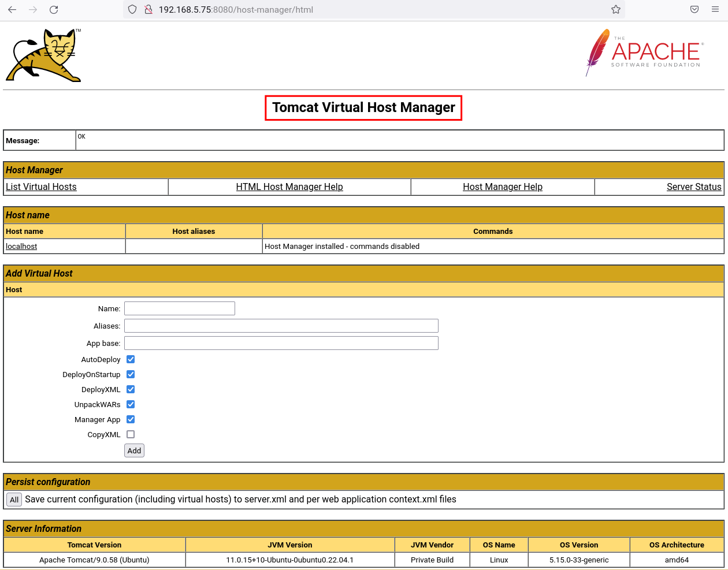Viewport: 728px width, 570px height.
Task: Go to Server Status page
Action: (x=693, y=187)
